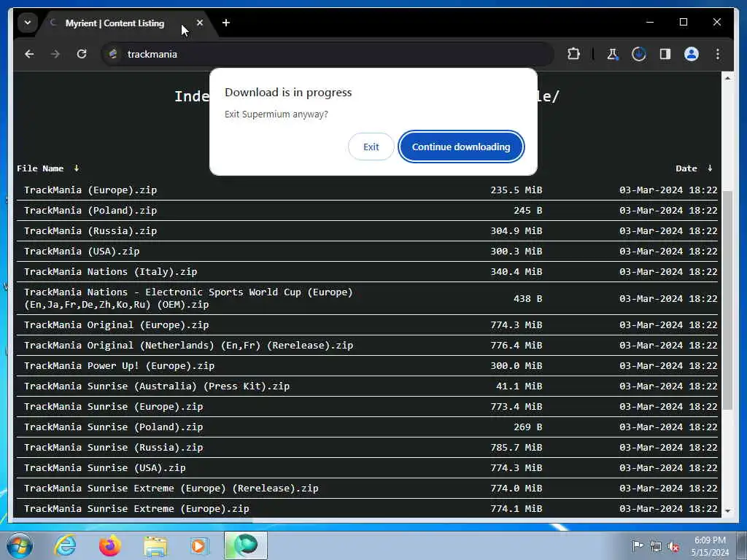Open the Extensions puzzle icon
Screen dimensions: 747x560
[573, 54]
